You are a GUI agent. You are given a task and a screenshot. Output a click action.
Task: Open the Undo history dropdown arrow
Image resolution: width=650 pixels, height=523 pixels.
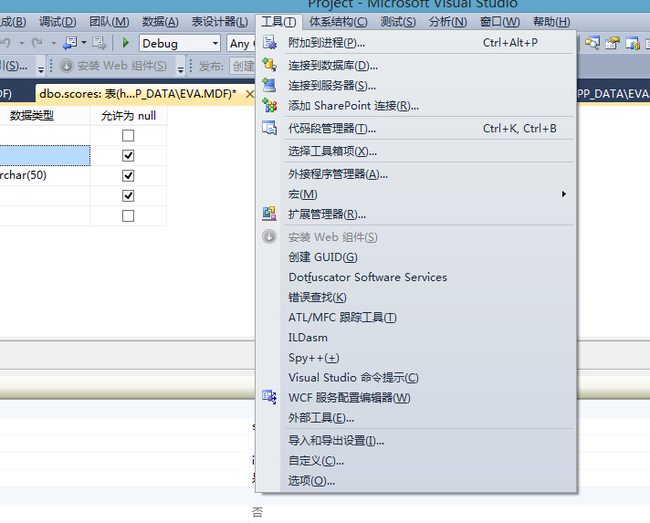(x=21, y=43)
